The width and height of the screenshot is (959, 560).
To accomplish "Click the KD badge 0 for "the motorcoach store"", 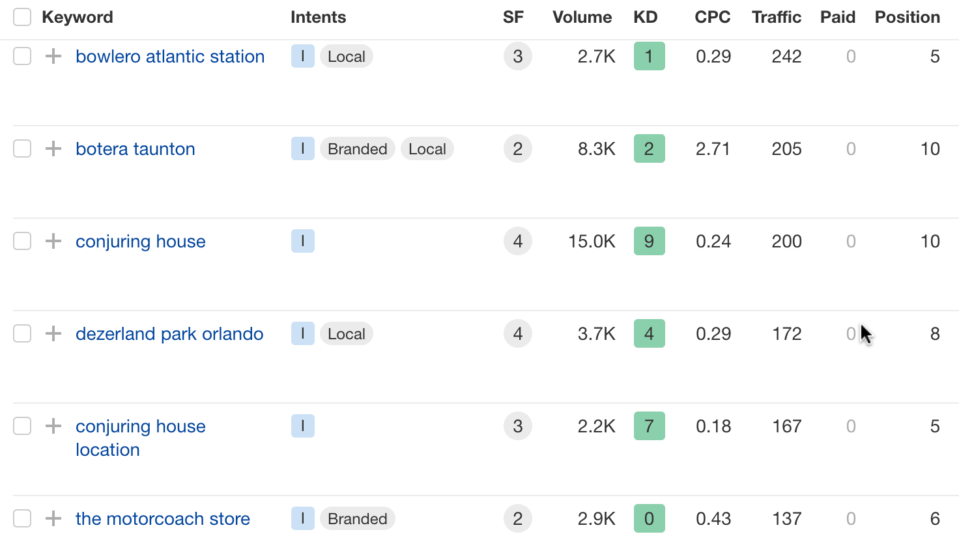I will click(x=649, y=518).
